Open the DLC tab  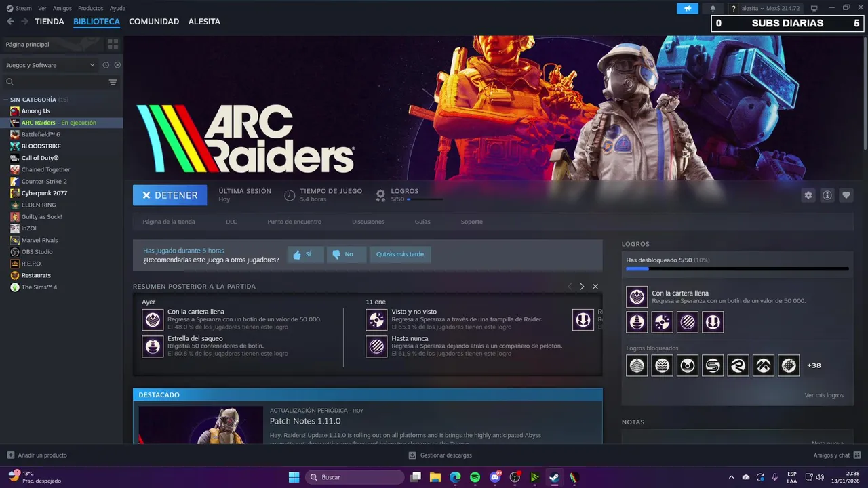click(231, 222)
